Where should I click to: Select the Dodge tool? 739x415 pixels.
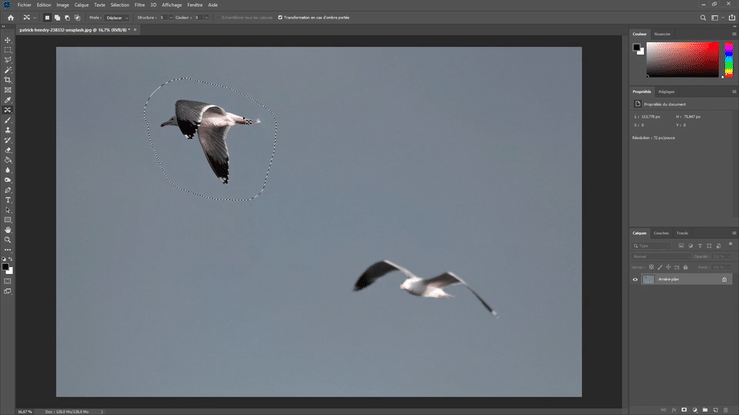(8, 180)
